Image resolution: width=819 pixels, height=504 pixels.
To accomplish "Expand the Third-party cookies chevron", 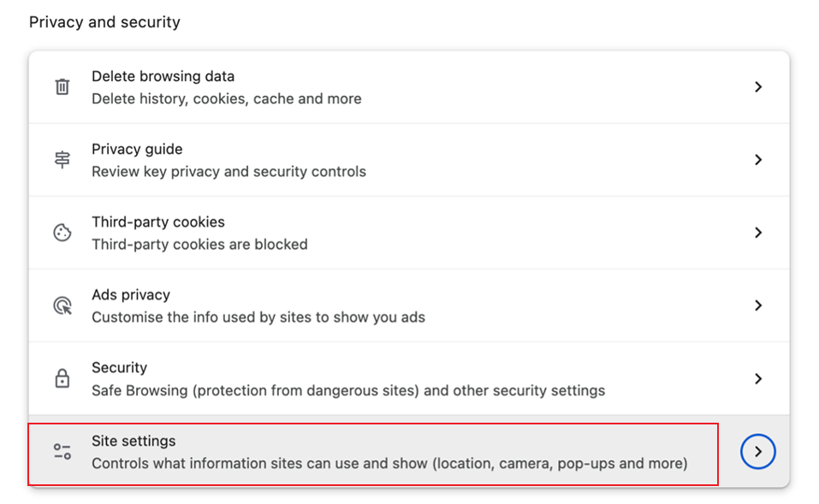I will point(758,231).
